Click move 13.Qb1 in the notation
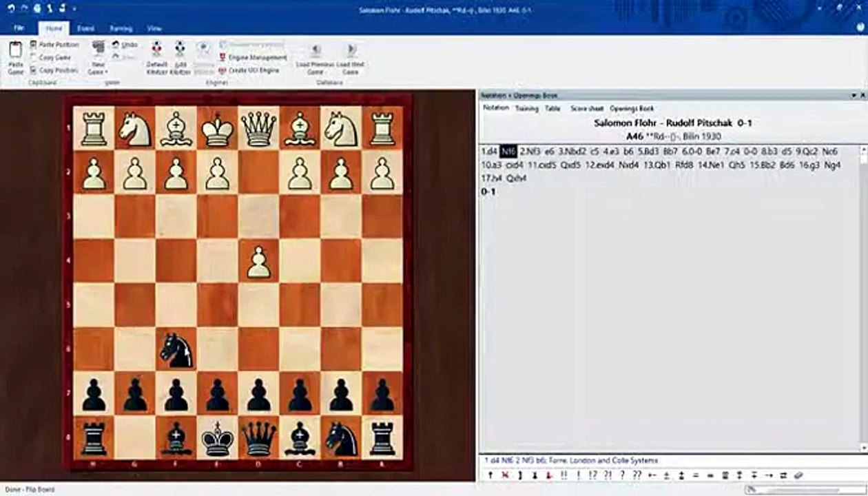 pos(657,165)
